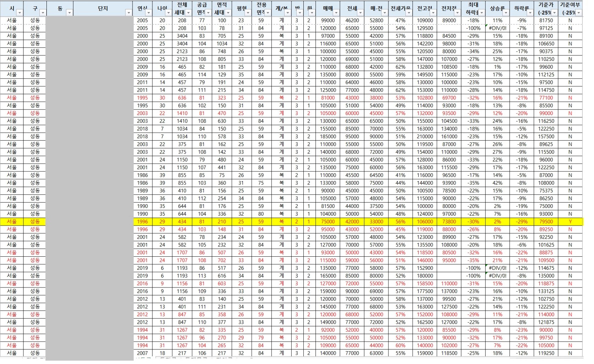This screenshot has width=594, height=364.
Task: Select the 매-전 cell 64500
Action: click(376, 175)
